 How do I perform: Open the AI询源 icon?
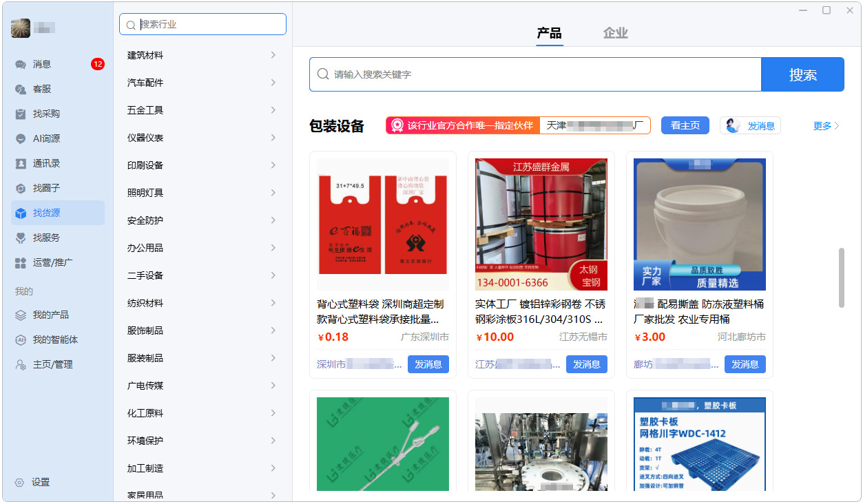click(21, 138)
